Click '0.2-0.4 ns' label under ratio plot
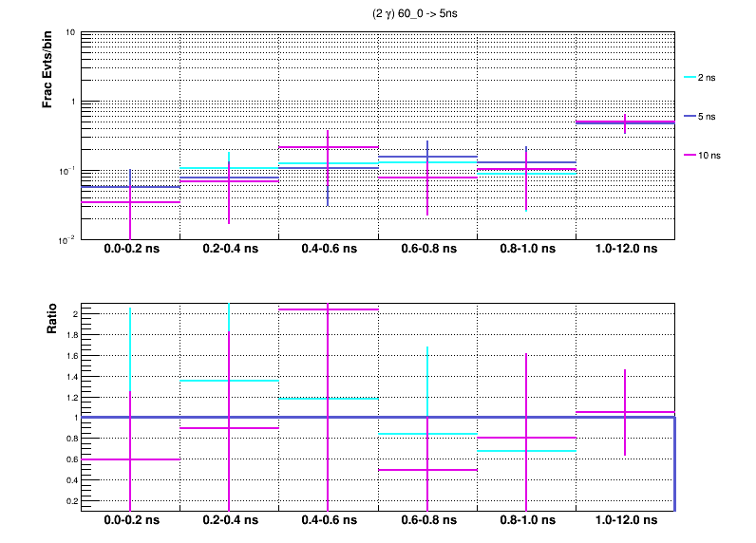 tap(229, 521)
